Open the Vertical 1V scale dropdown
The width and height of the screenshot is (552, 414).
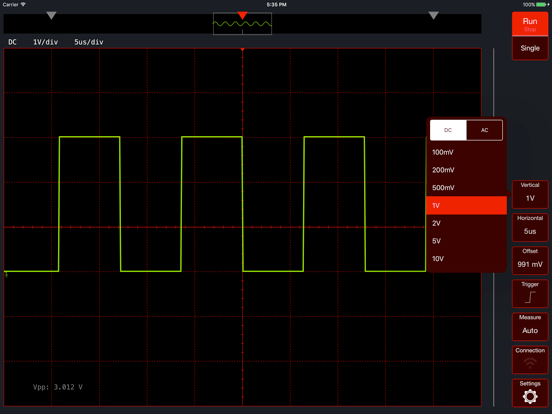pyautogui.click(x=530, y=194)
